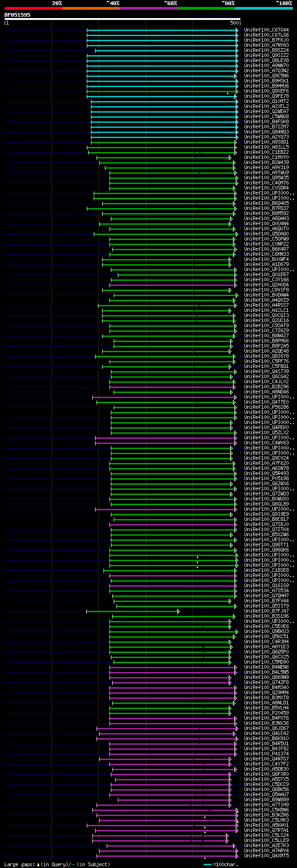
Task: Select label UniRef100_C9SAT9
Action: pyautogui.click(x=266, y=326)
